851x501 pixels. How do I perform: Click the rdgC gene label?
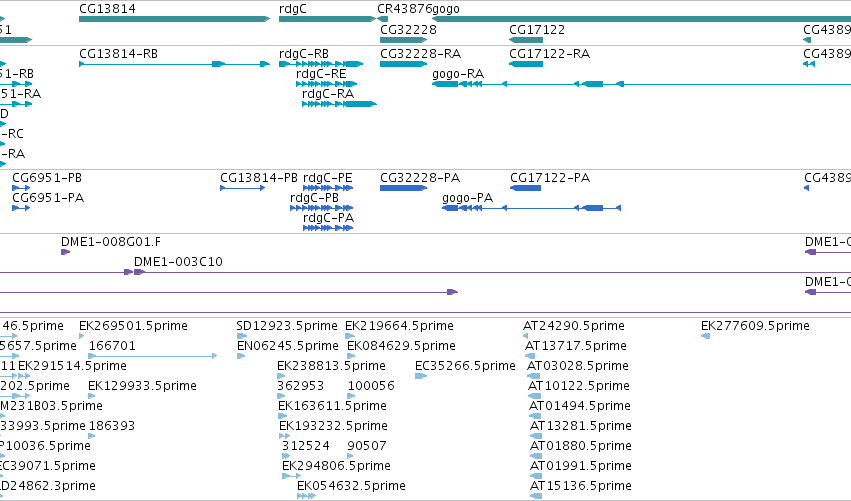[293, 9]
